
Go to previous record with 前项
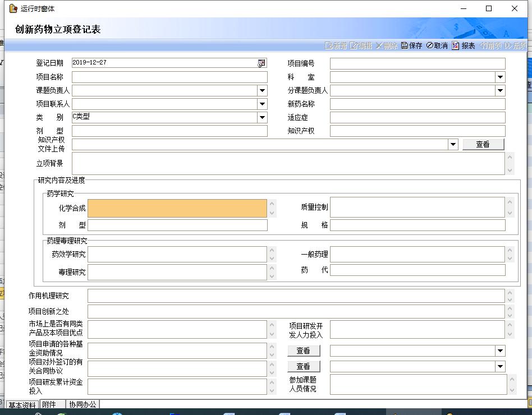pyautogui.click(x=490, y=46)
